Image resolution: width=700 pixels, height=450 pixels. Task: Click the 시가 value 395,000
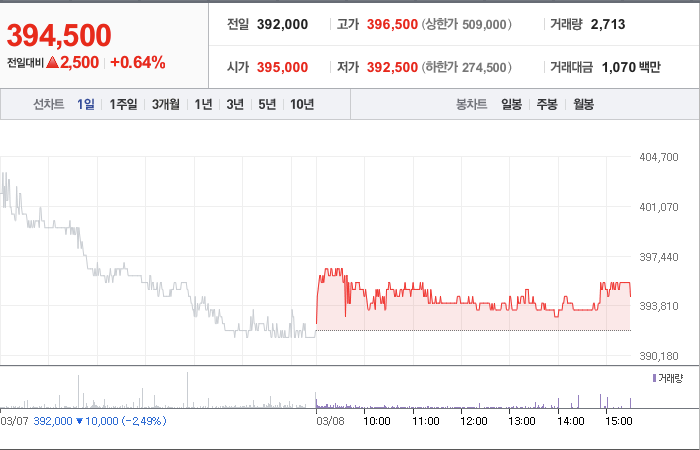[x=283, y=67]
